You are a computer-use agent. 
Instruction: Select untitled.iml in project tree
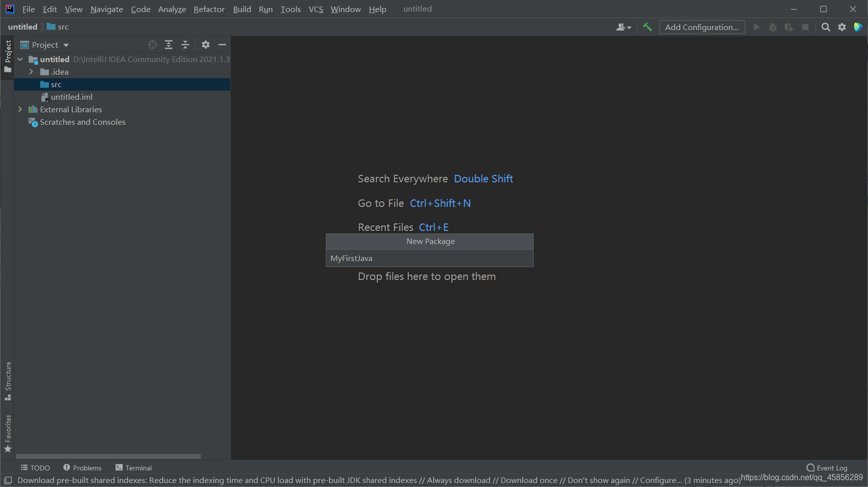tap(122, 97)
